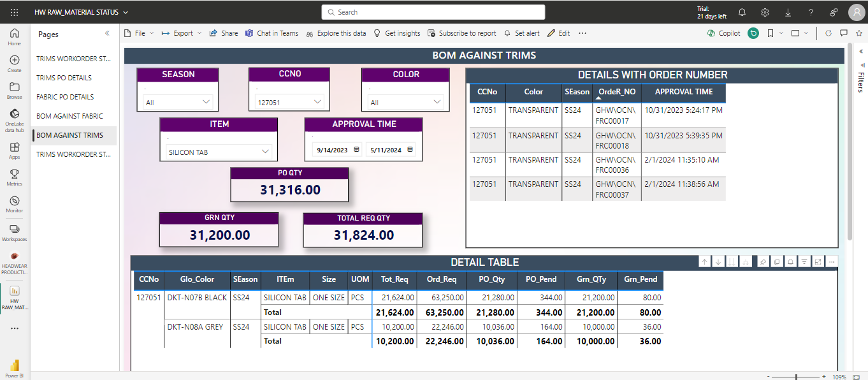The height and width of the screenshot is (380, 868).
Task: Open the notifications bell in header
Action: (742, 12)
